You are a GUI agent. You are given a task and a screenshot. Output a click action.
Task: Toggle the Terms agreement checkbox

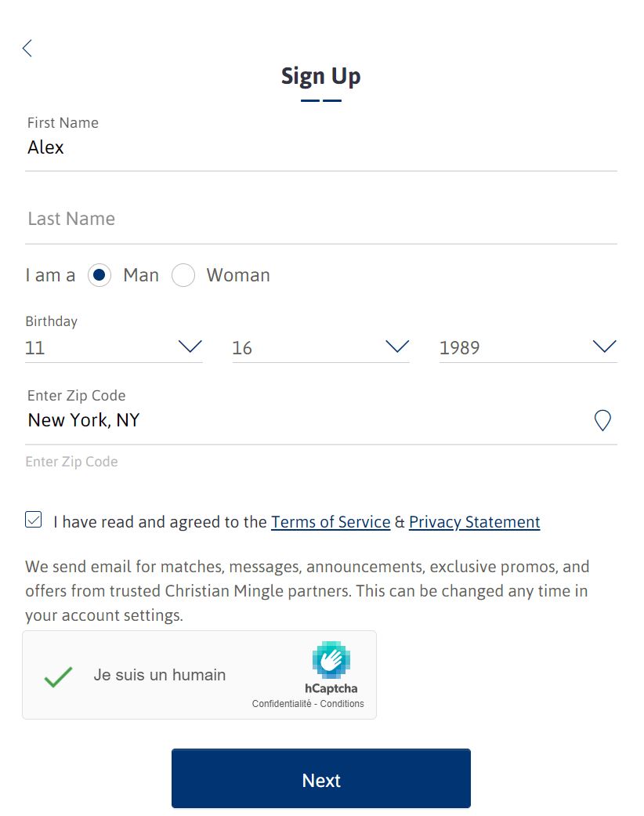33,520
